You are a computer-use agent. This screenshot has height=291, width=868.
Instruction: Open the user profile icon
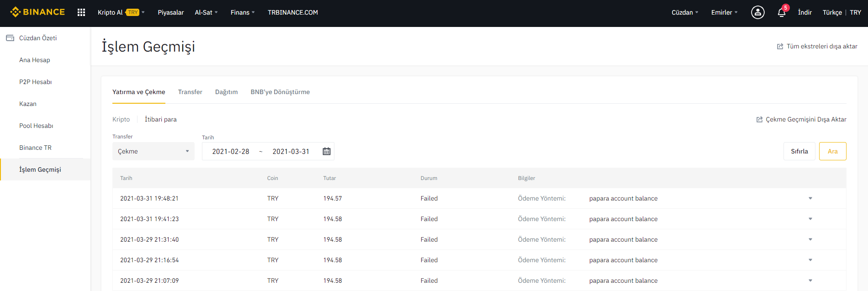click(757, 12)
